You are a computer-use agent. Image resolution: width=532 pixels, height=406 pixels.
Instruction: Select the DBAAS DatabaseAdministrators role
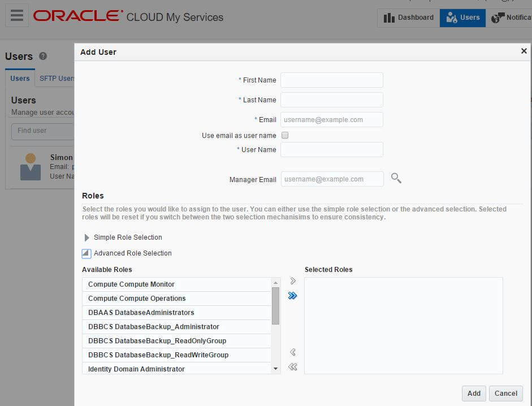tap(141, 313)
